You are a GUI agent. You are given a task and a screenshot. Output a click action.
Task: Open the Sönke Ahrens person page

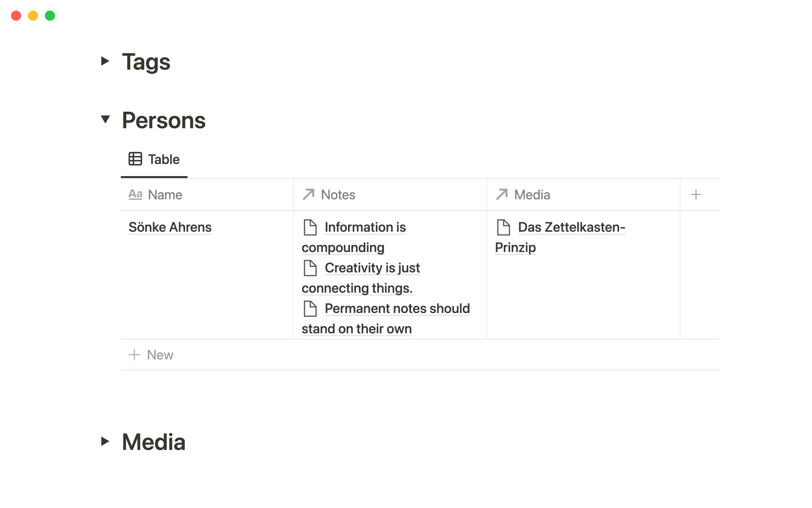click(x=170, y=227)
